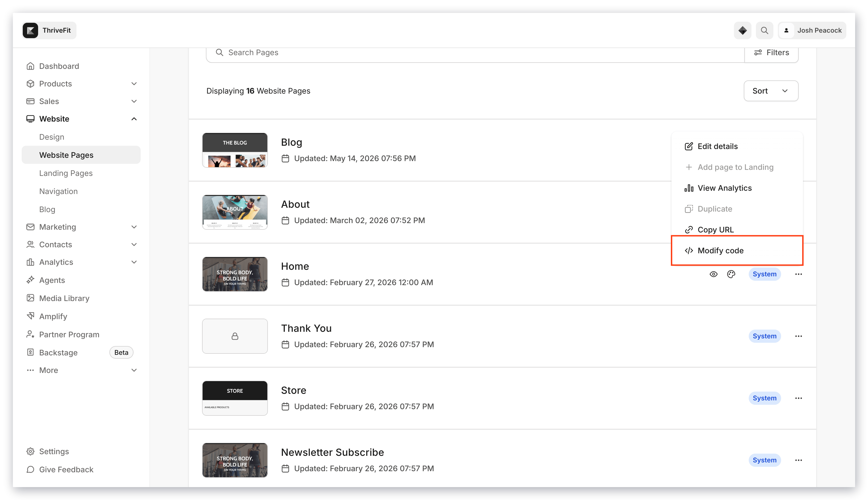Choose Add page to Landing menu item

pos(737,167)
